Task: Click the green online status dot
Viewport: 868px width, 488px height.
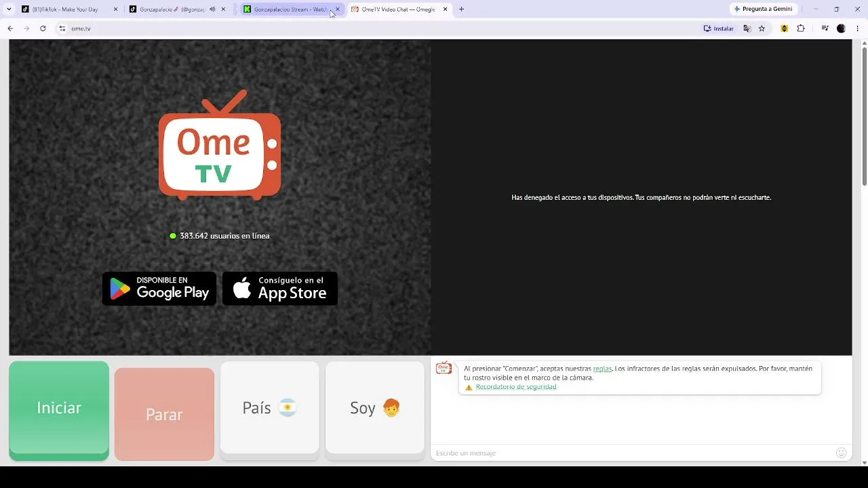Action: tap(173, 236)
